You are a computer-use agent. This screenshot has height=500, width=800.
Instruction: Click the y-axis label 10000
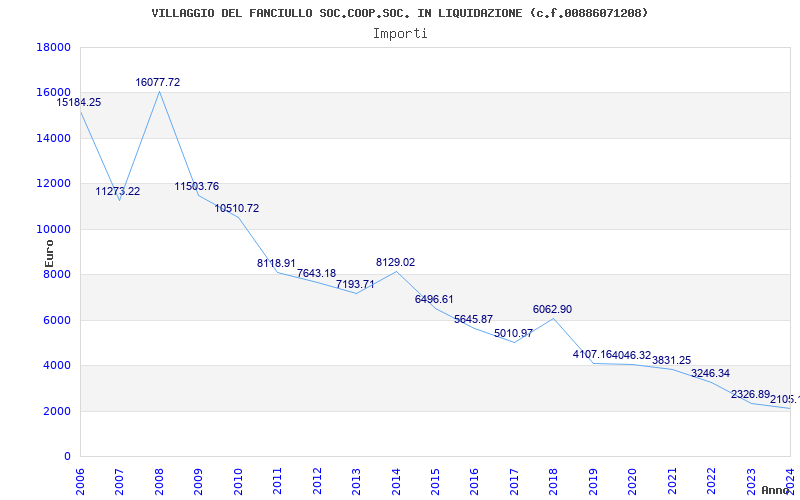pyautogui.click(x=54, y=229)
